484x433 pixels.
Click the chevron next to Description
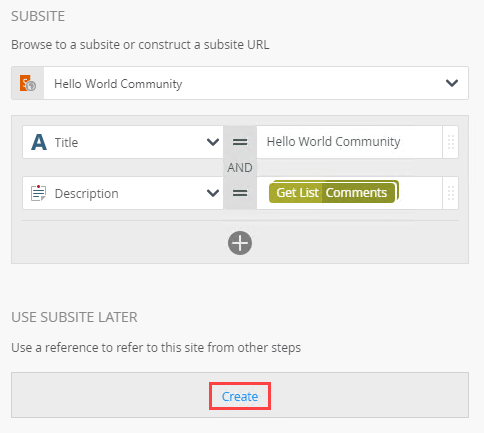213,193
